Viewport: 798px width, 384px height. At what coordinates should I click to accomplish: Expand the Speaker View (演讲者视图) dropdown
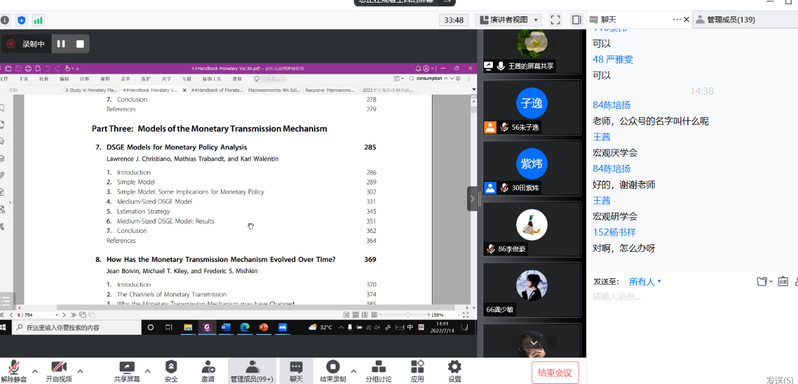(509, 20)
